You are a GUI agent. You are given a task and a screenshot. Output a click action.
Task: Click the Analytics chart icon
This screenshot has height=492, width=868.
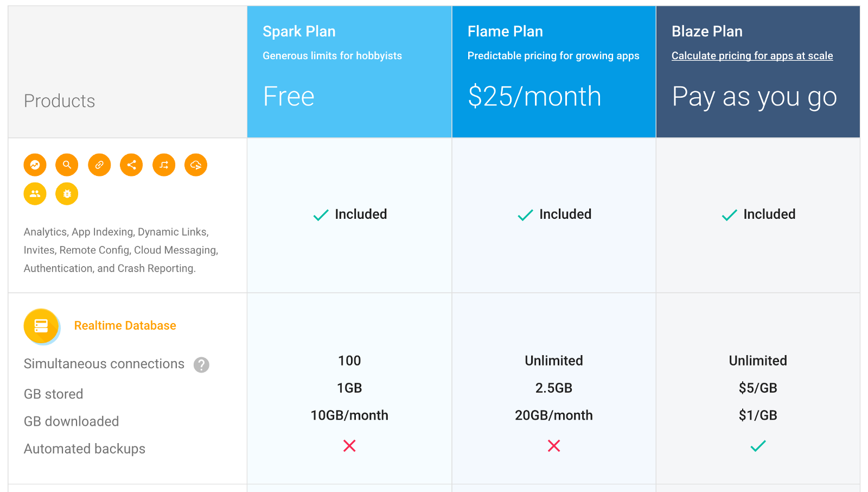(35, 165)
